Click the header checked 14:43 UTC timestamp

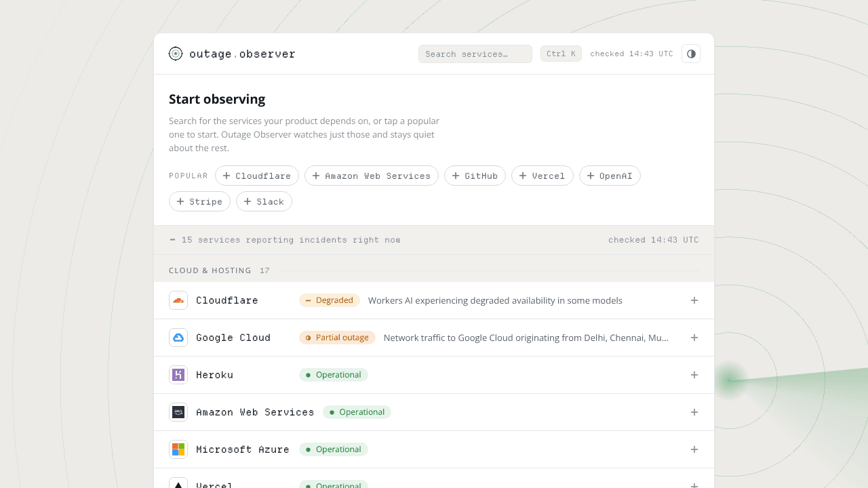pyautogui.click(x=632, y=54)
